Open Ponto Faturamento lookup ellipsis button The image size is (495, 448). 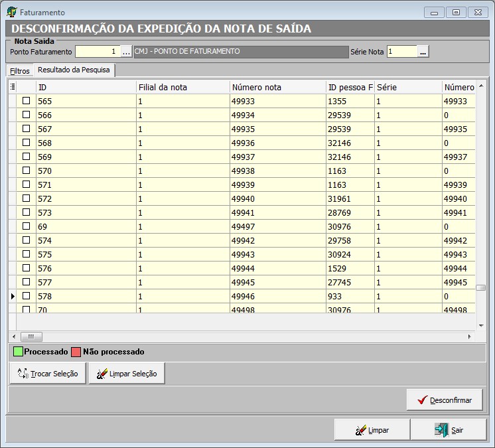click(x=126, y=52)
